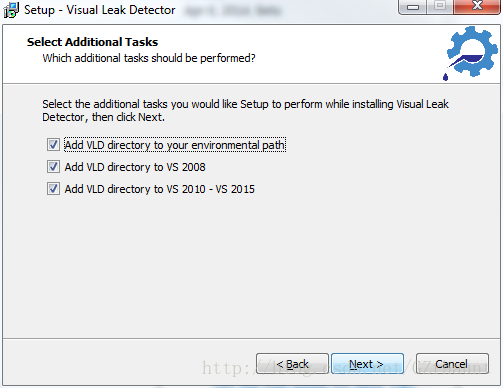Minimize the Setup window
Viewport: 503px width, 388px height.
tap(413, 7)
